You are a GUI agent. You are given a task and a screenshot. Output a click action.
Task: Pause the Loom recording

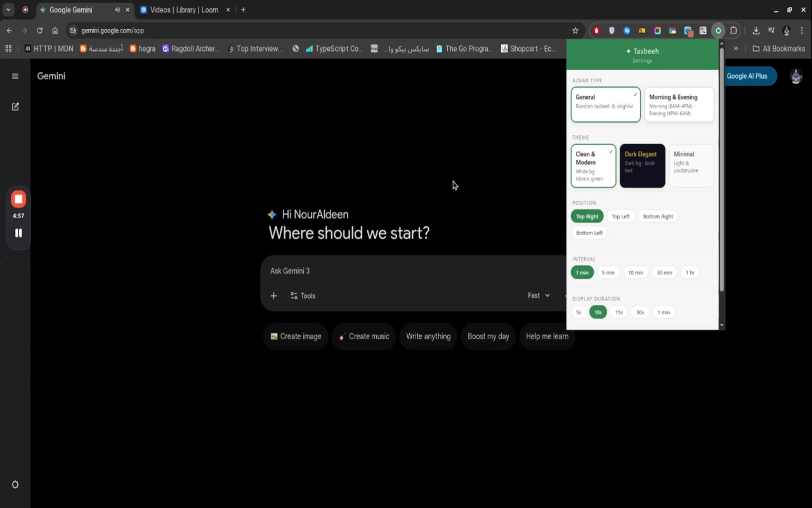point(18,233)
